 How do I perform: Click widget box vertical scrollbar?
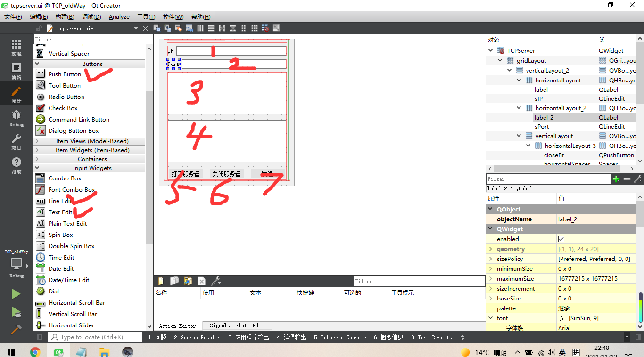[149, 168]
